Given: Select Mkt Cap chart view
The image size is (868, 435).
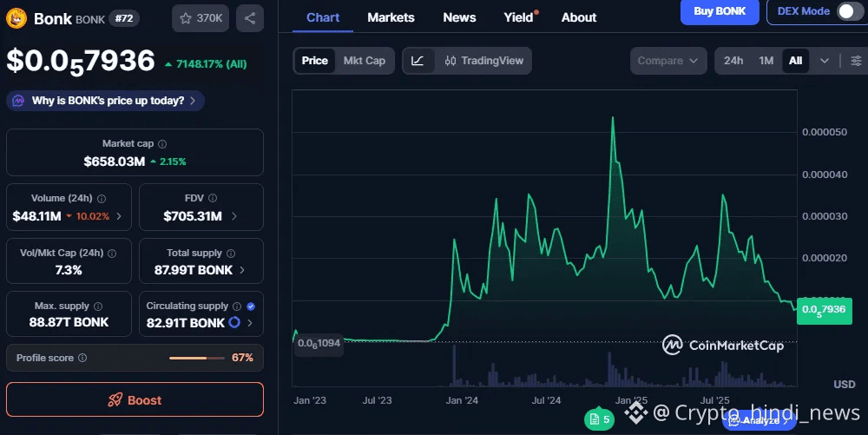Looking at the screenshot, I should click(x=365, y=61).
